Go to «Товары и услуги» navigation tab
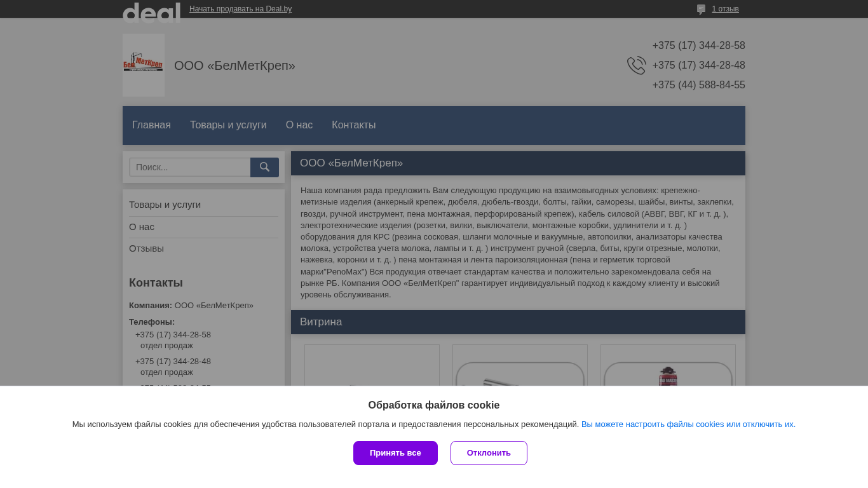 [228, 125]
